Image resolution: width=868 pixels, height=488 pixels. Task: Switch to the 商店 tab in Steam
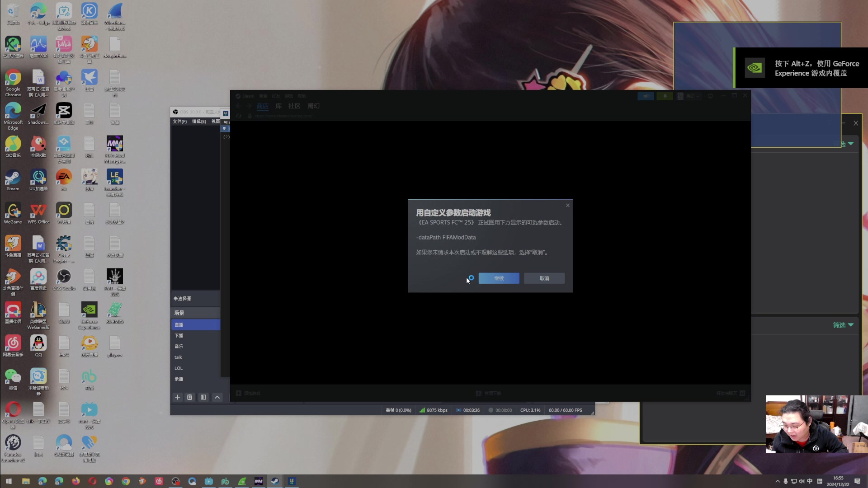pyautogui.click(x=262, y=106)
